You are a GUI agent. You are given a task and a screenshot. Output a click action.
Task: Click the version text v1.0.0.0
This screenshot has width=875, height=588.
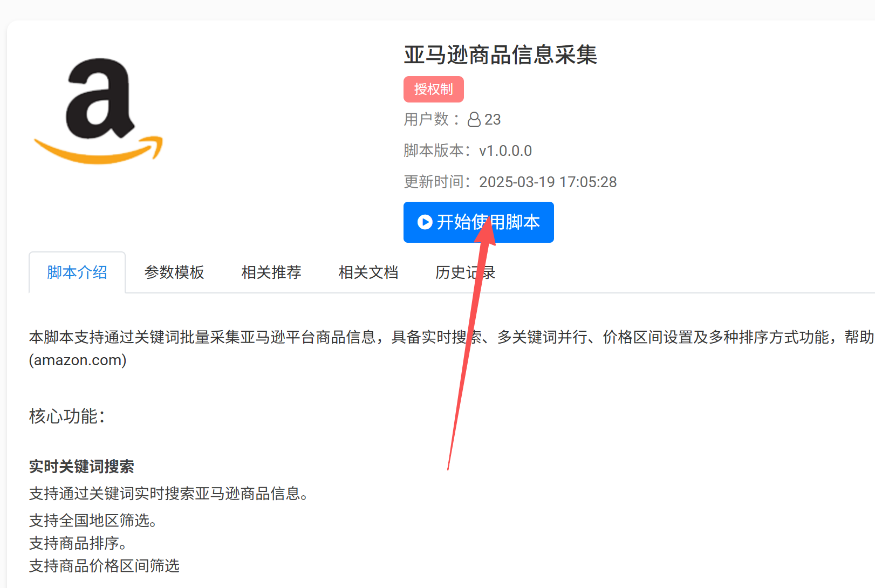505,151
